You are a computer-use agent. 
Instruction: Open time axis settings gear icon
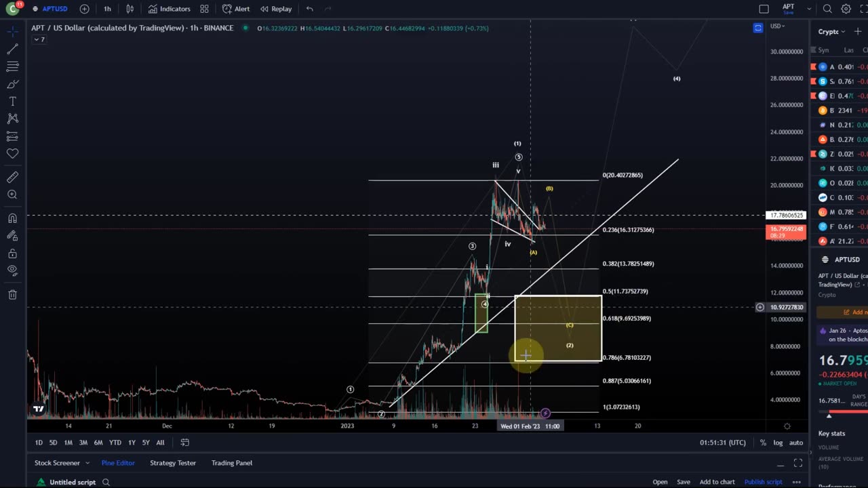(x=787, y=426)
